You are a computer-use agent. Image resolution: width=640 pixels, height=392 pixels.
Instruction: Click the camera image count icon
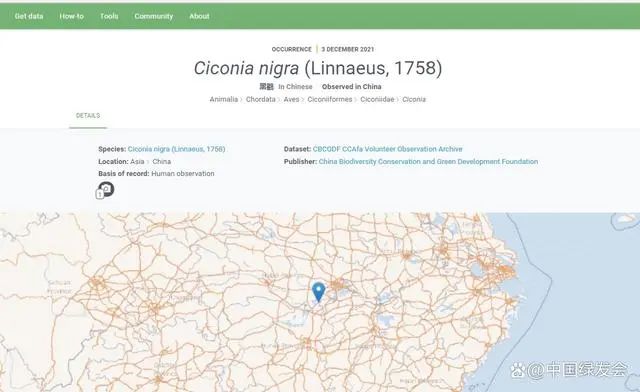tap(105, 190)
